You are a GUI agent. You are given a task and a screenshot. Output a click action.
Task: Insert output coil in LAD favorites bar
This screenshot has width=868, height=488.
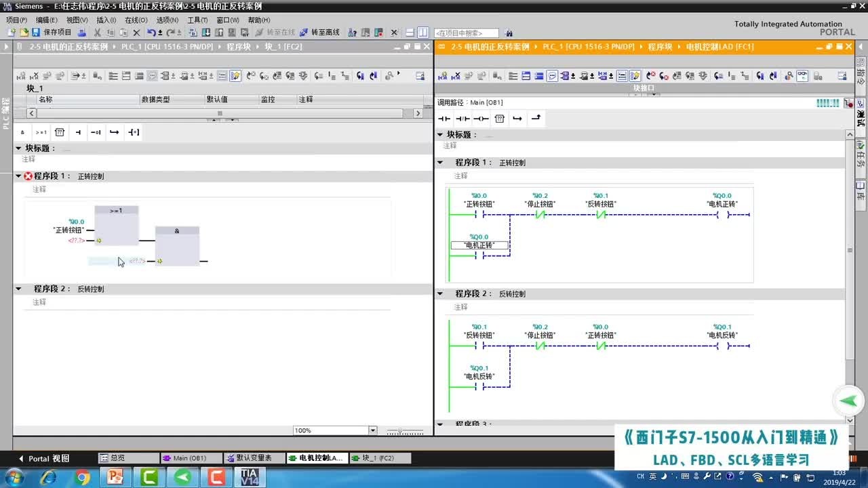point(481,119)
